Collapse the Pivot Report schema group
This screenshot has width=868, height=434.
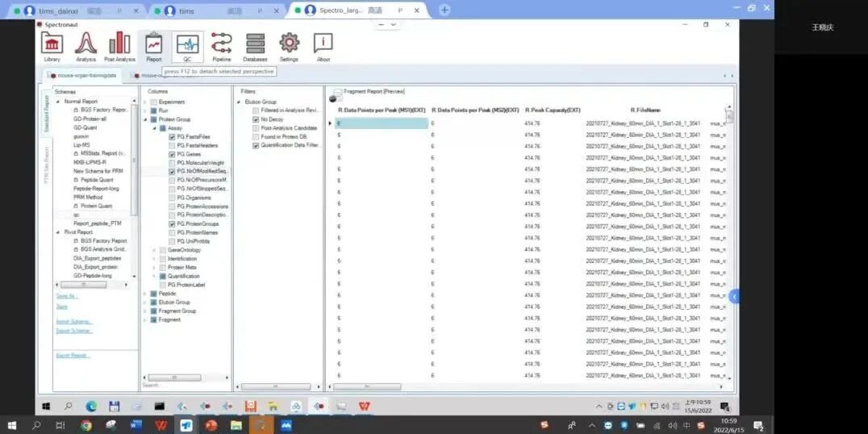click(x=58, y=232)
